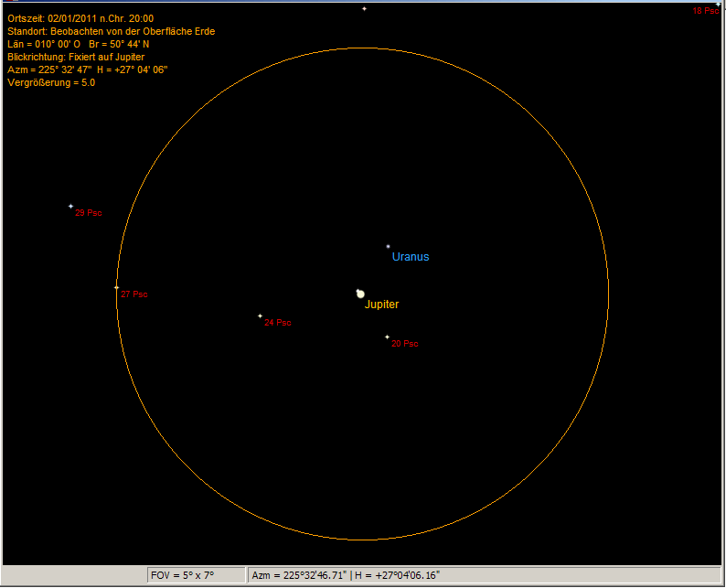Click the Län and Br coordinates line

click(x=79, y=44)
